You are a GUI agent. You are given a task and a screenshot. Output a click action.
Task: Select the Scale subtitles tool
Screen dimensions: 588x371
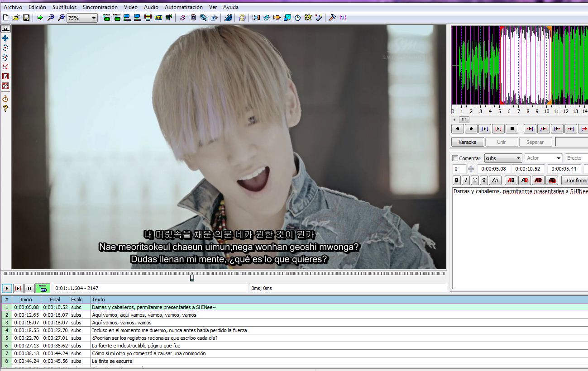(5, 67)
